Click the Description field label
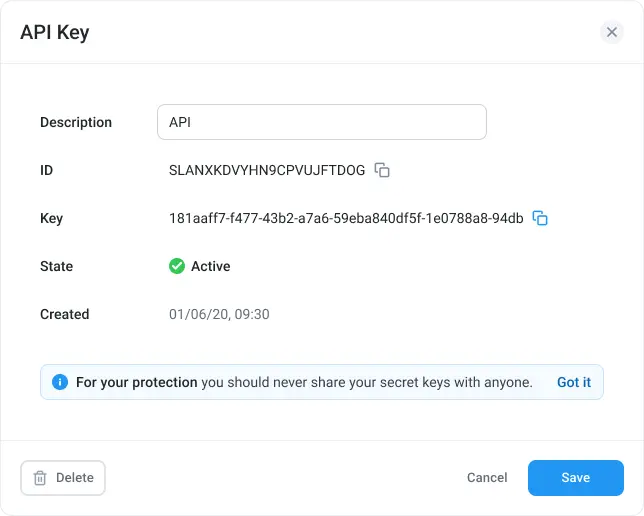 click(x=76, y=122)
